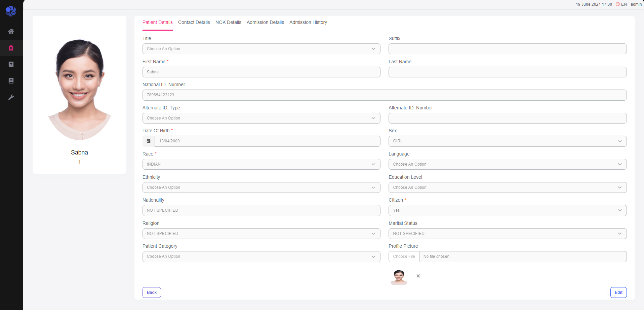Remove profile picture with the X icon
This screenshot has height=310, width=644.
point(418,276)
